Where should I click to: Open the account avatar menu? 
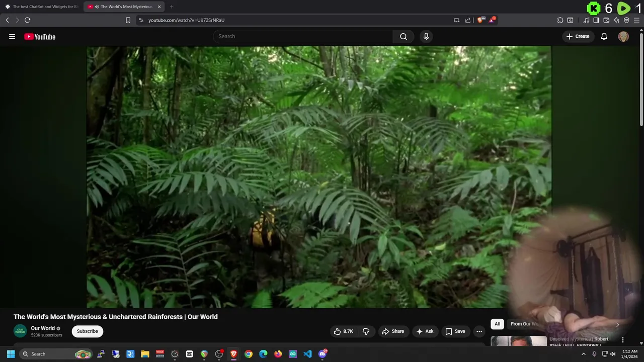(623, 37)
